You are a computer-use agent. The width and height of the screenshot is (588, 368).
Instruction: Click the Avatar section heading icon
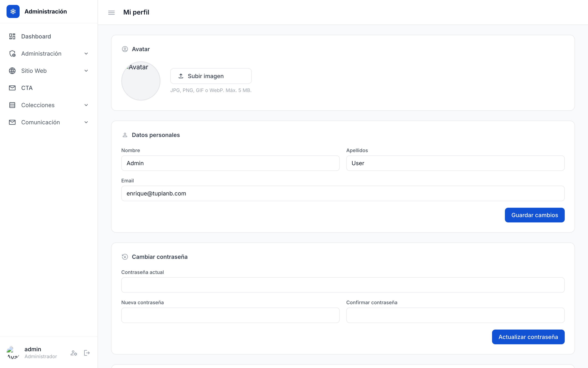click(x=125, y=49)
